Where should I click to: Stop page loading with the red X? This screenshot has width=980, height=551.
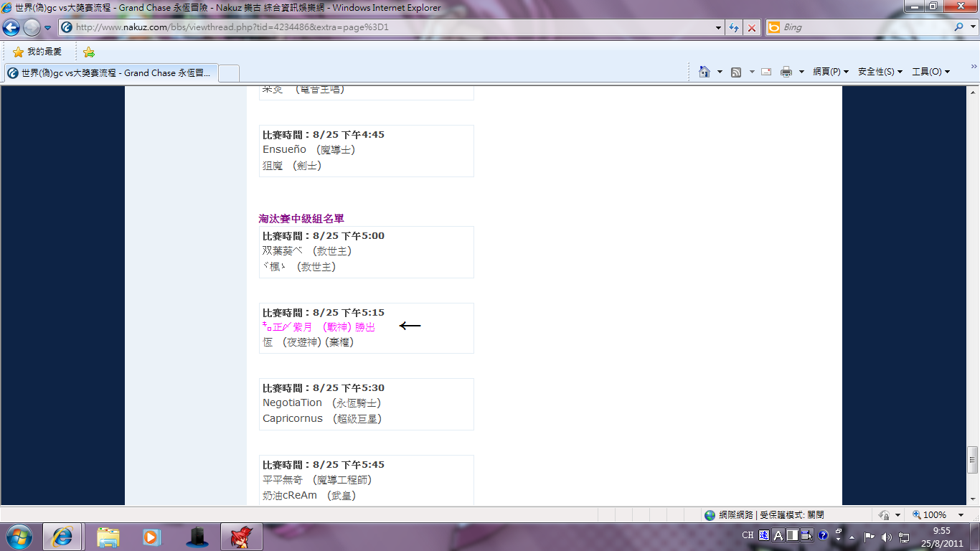751,27
